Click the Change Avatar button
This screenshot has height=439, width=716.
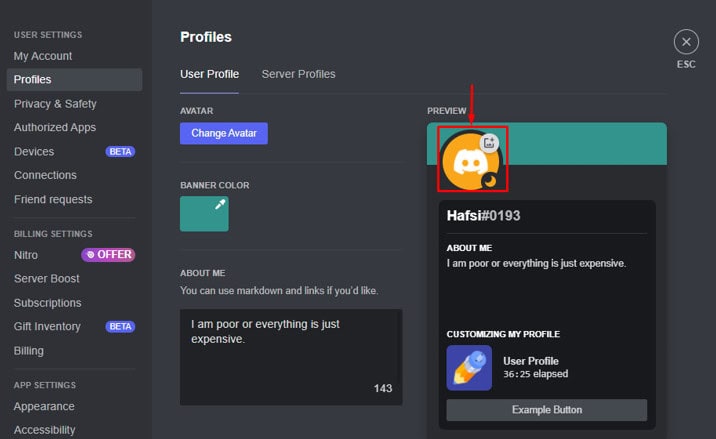click(x=224, y=133)
